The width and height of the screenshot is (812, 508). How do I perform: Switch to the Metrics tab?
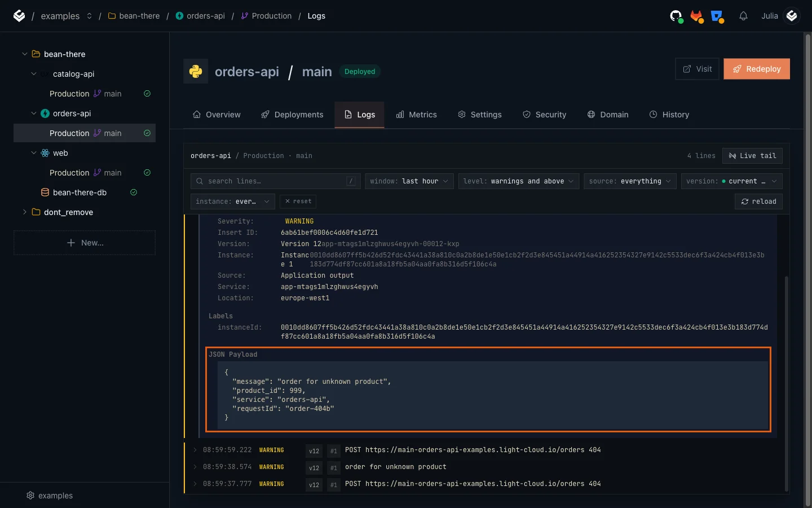416,115
